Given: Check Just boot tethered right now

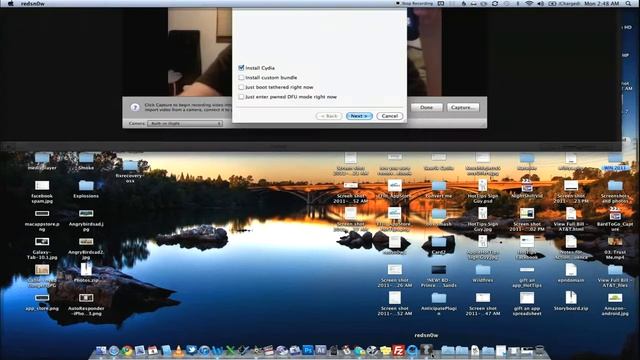Looking at the screenshot, I should click(x=241, y=87).
